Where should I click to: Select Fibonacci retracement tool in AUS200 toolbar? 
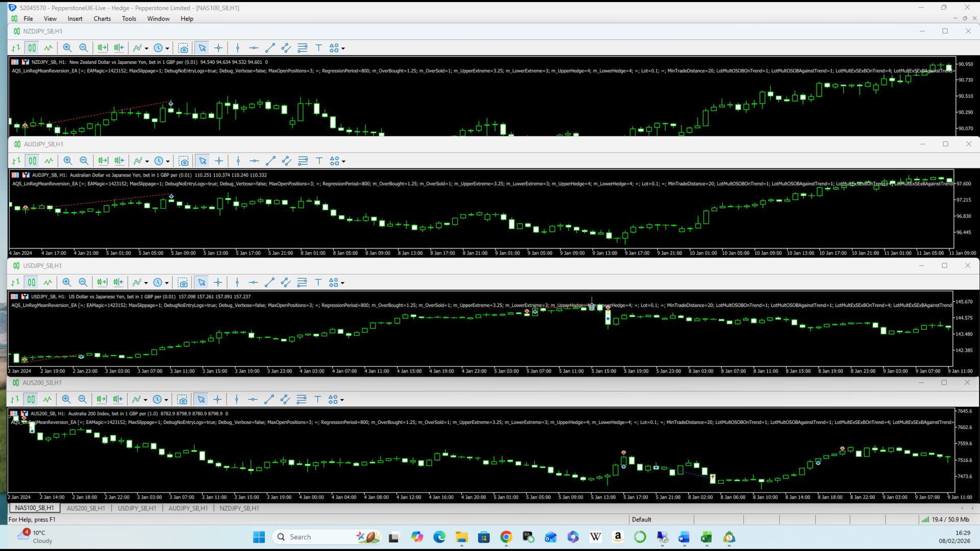pyautogui.click(x=302, y=399)
